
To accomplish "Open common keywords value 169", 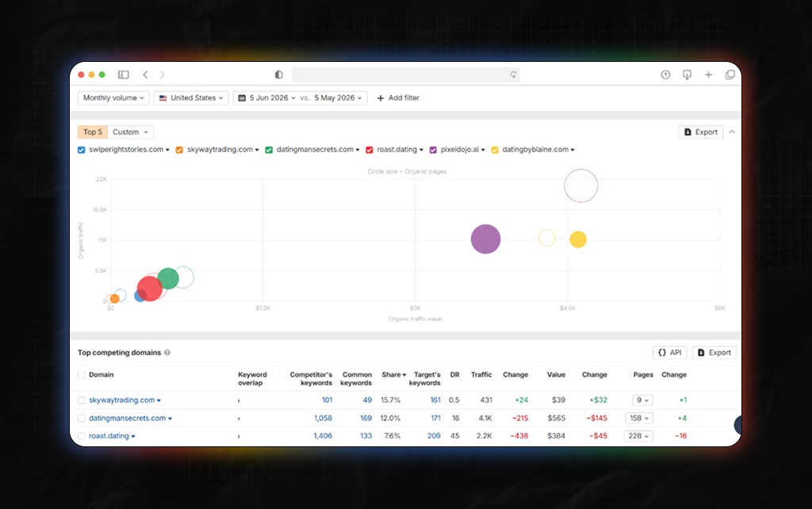I will (366, 418).
